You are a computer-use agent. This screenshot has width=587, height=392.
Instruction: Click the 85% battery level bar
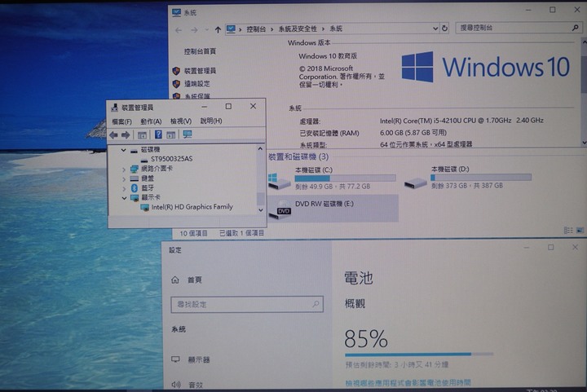click(x=419, y=354)
